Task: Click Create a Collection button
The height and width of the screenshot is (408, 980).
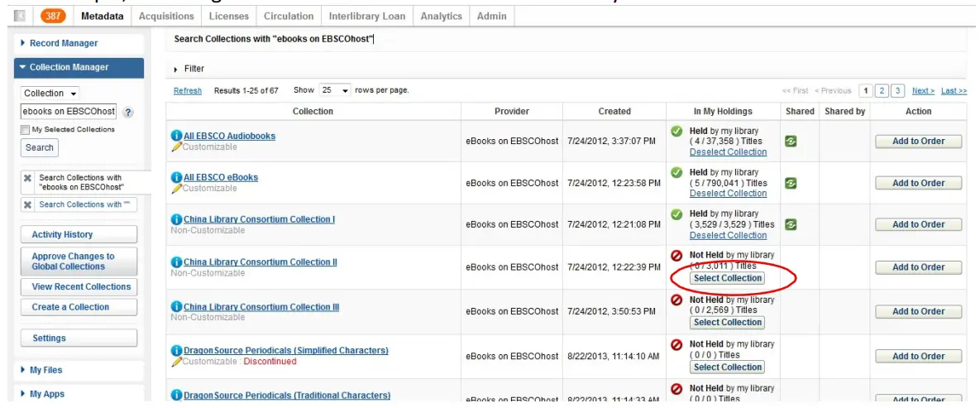Action: (x=79, y=307)
